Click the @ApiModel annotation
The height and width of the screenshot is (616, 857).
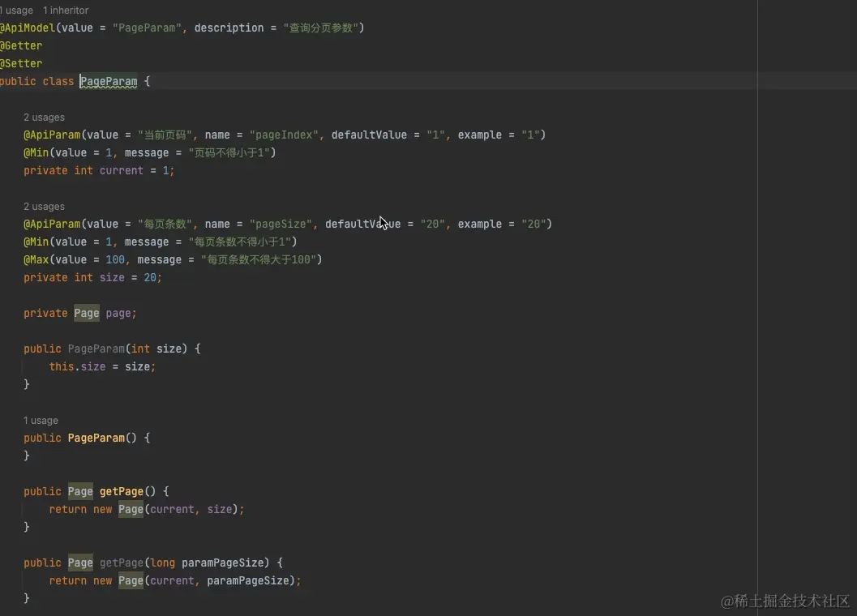(x=28, y=28)
